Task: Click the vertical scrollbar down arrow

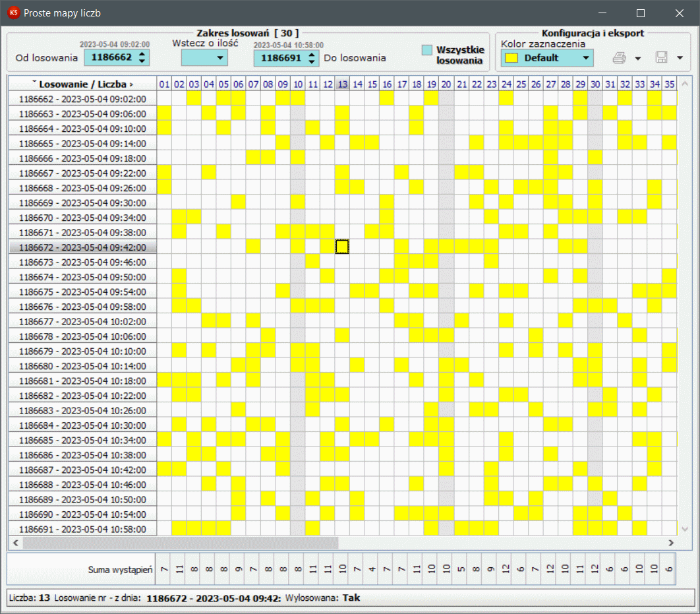Action: [x=684, y=529]
